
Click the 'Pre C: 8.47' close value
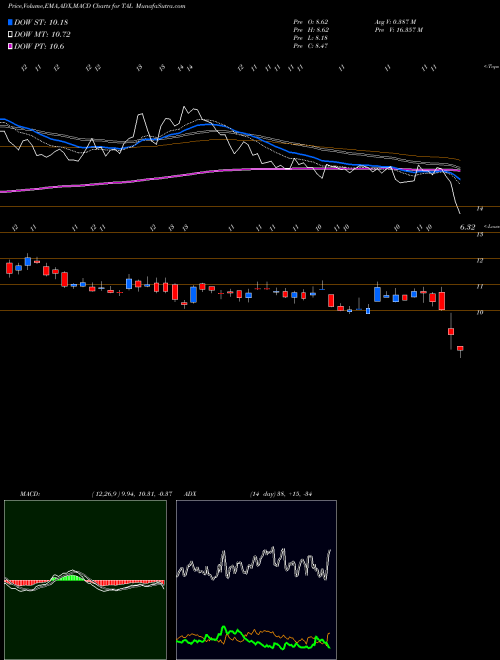pos(311,46)
